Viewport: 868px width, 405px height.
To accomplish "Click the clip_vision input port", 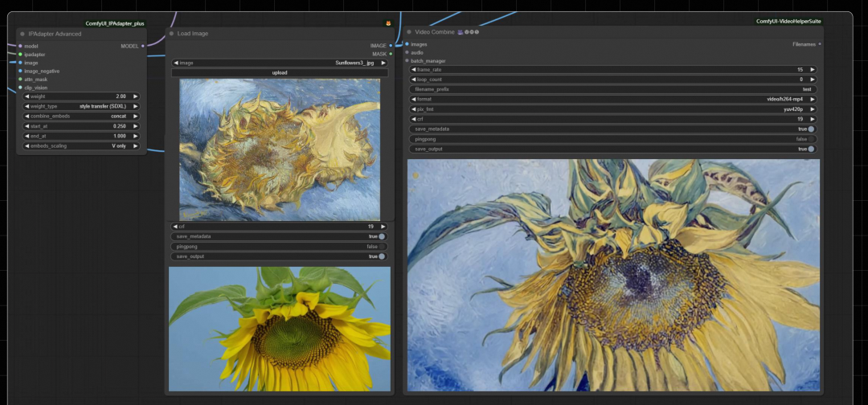I will (x=20, y=88).
